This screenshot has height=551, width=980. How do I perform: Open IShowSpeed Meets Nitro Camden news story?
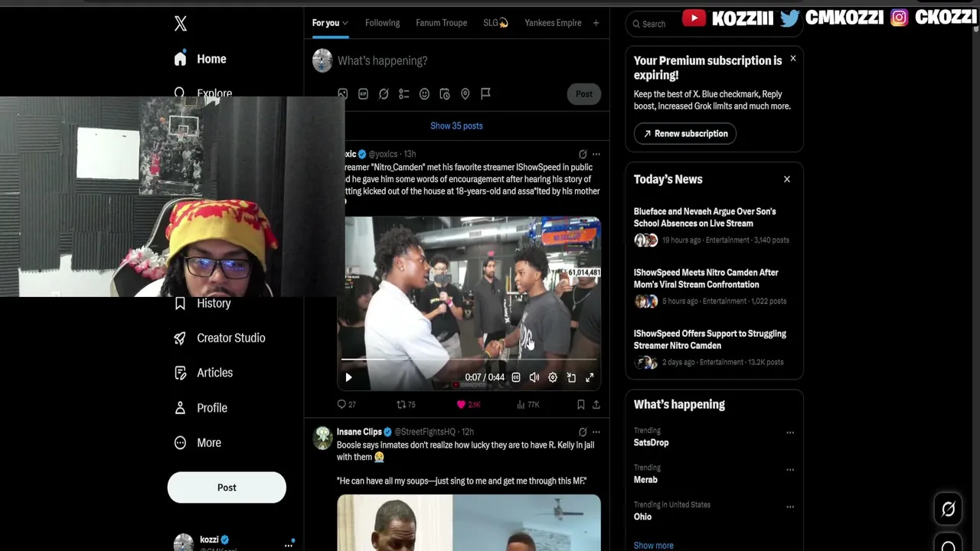(714, 287)
